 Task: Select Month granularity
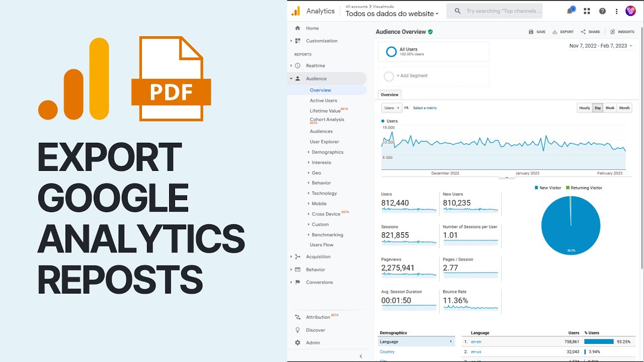[624, 108]
